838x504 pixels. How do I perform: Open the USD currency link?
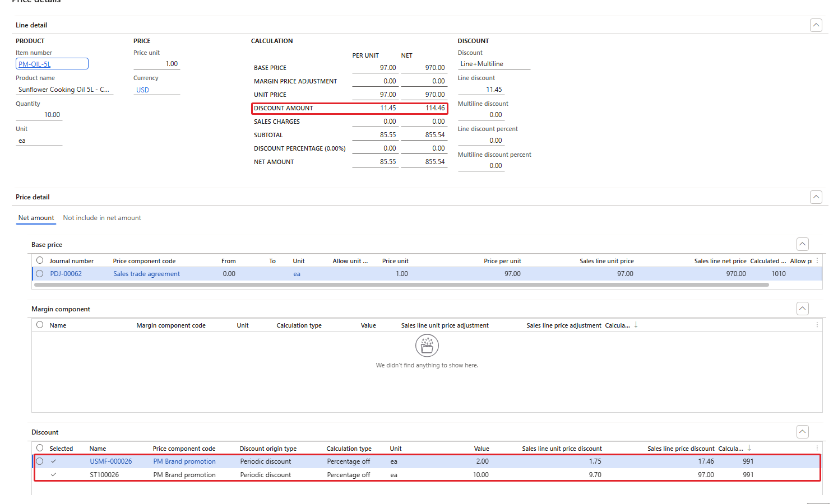142,90
